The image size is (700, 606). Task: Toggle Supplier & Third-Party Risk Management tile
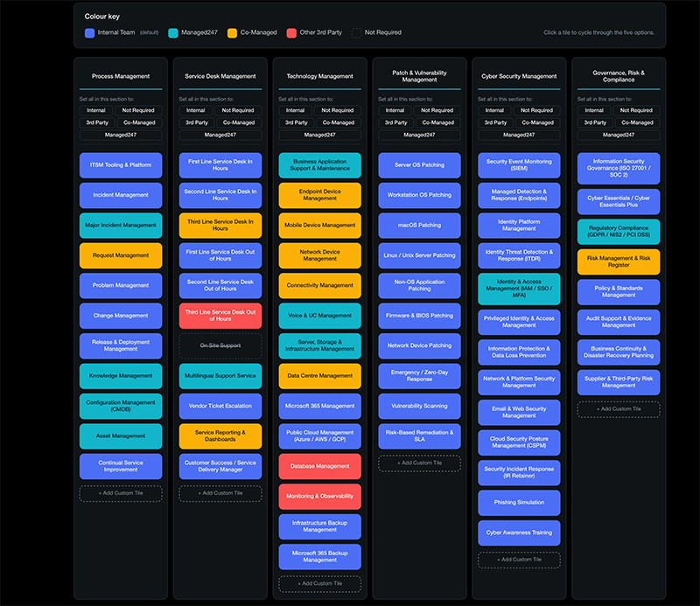619,382
